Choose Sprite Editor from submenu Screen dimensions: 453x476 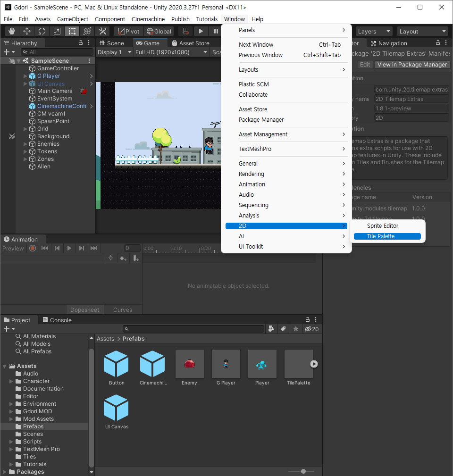pos(387,226)
